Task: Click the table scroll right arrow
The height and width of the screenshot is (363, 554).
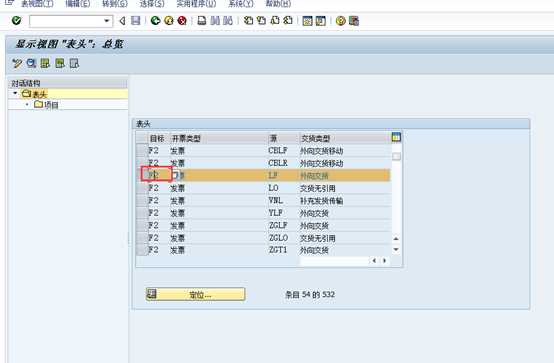Action: pyautogui.click(x=384, y=260)
